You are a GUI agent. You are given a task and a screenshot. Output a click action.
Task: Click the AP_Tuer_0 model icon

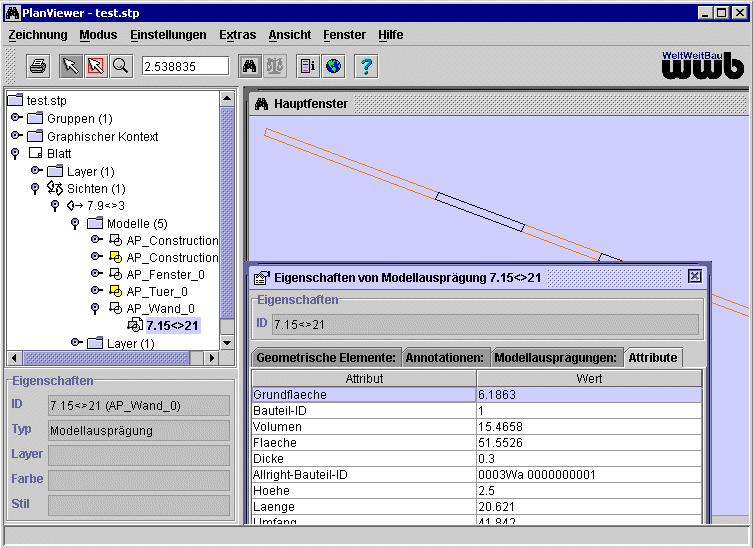[x=115, y=291]
